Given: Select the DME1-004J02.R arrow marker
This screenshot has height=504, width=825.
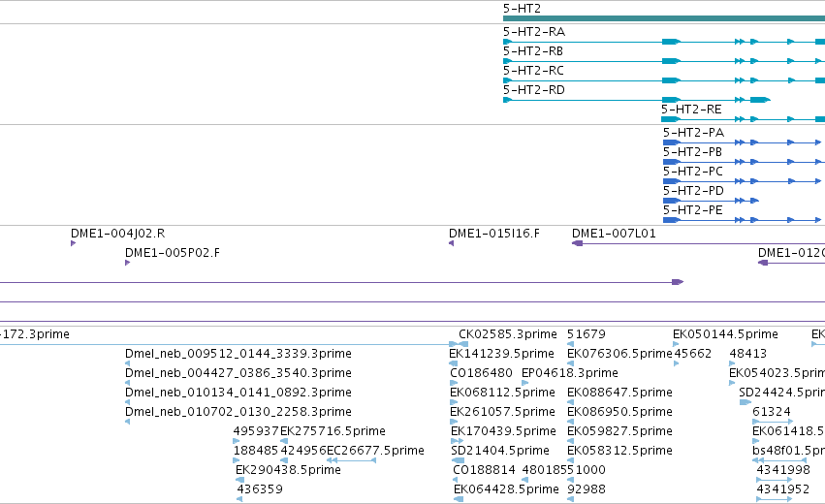Looking at the screenshot, I should point(73,243).
